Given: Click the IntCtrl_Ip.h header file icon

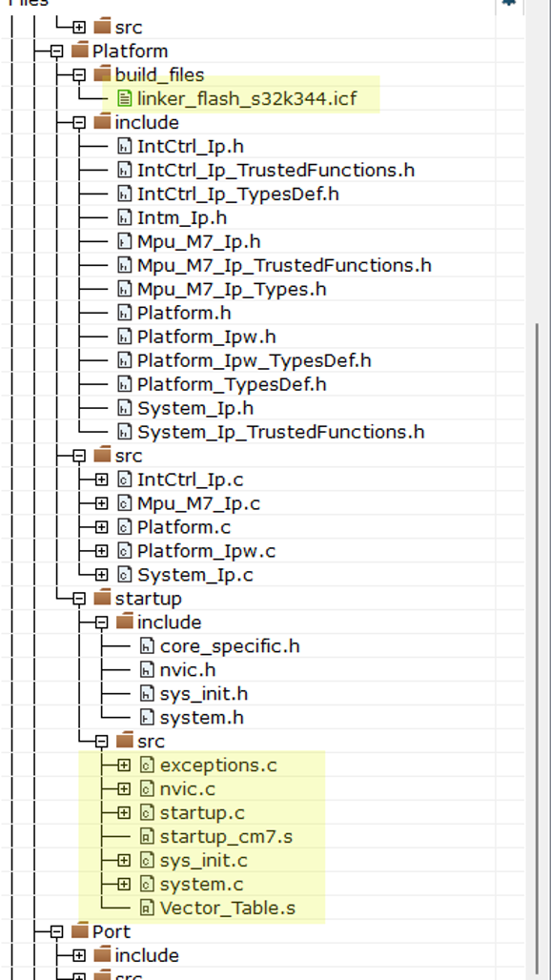Looking at the screenshot, I should [x=125, y=147].
